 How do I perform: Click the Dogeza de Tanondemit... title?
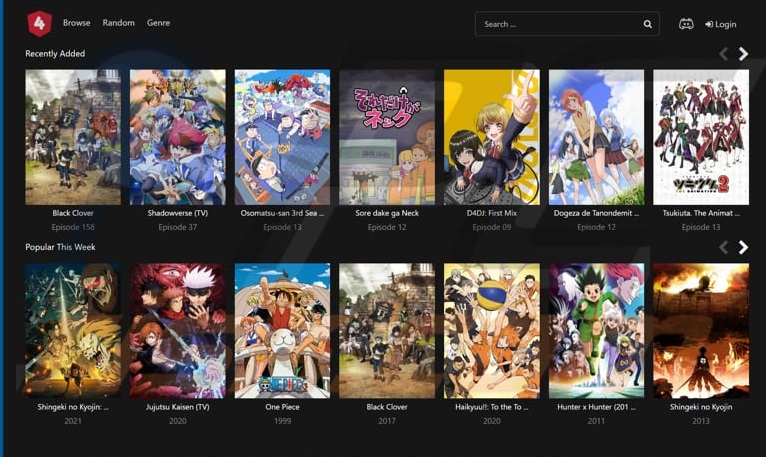pyautogui.click(x=596, y=213)
